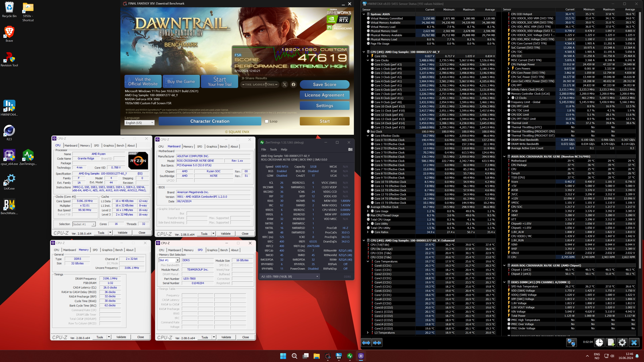Screen dimensions: 644x362
Task: Expand L3 Temperatures sensor node
Action: (368, 333)
